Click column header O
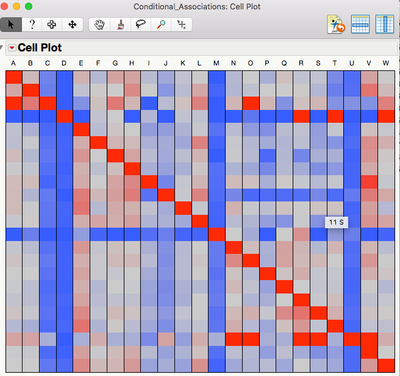This screenshot has height=376, width=400. [250, 63]
